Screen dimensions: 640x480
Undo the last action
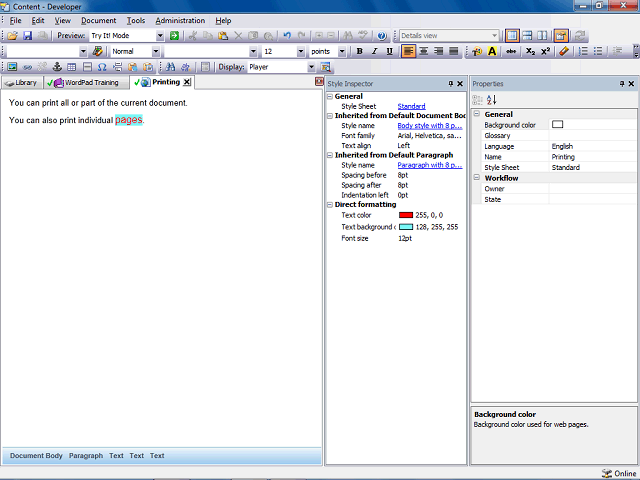click(287, 36)
